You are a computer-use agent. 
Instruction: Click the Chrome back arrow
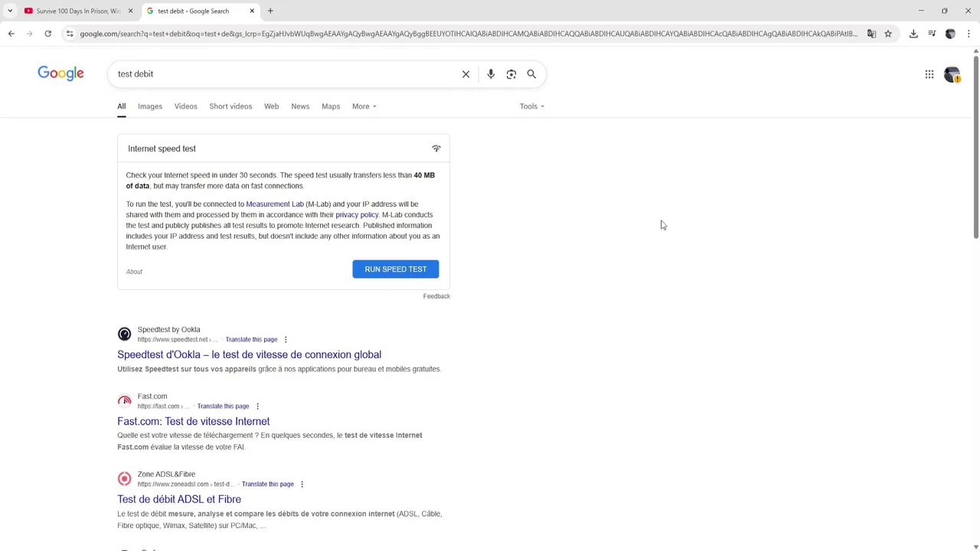[11, 34]
